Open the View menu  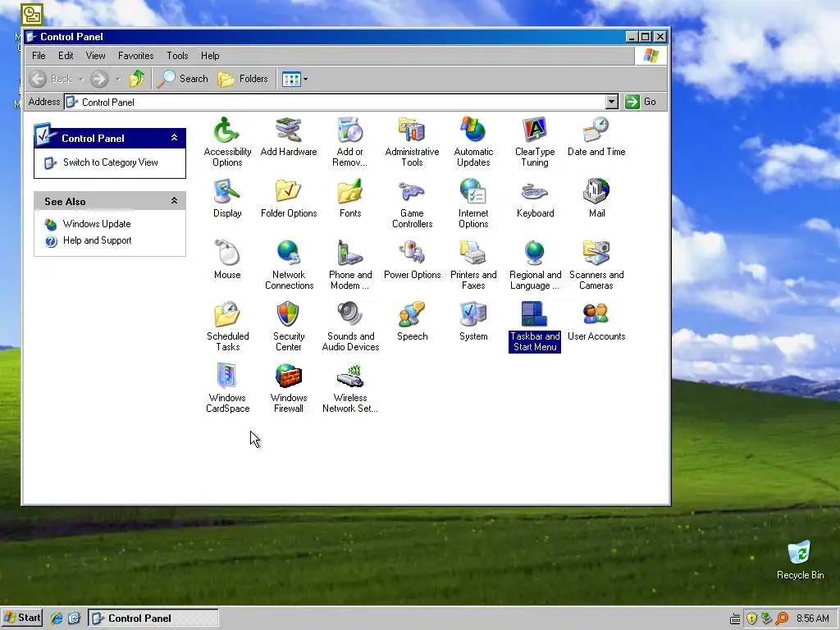point(95,56)
